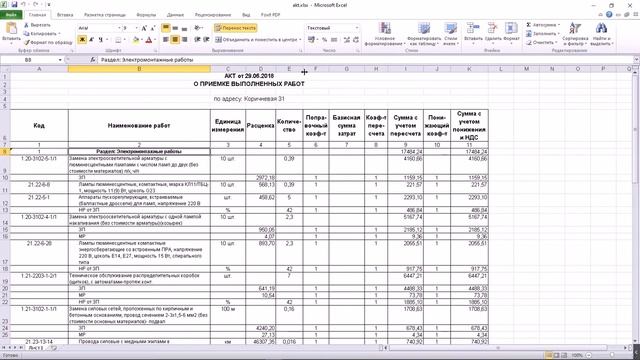Activate Format Painter (Формат по образцу)

click(48, 42)
